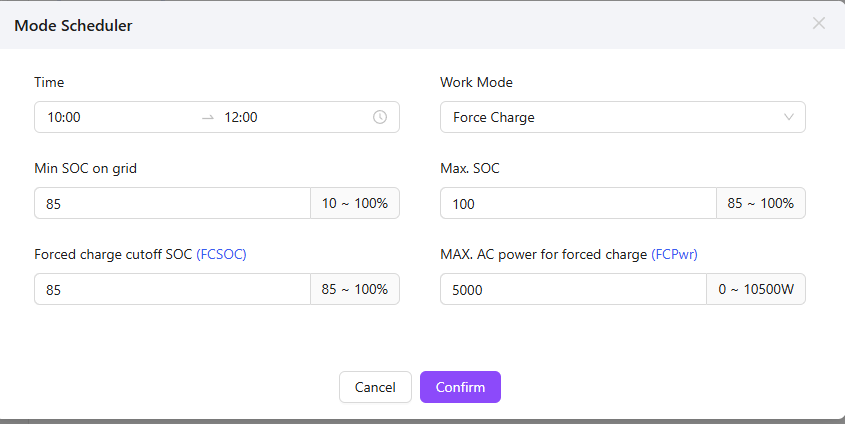Click the MAX. AC power input field
The height and width of the screenshot is (424, 845).
(573, 289)
